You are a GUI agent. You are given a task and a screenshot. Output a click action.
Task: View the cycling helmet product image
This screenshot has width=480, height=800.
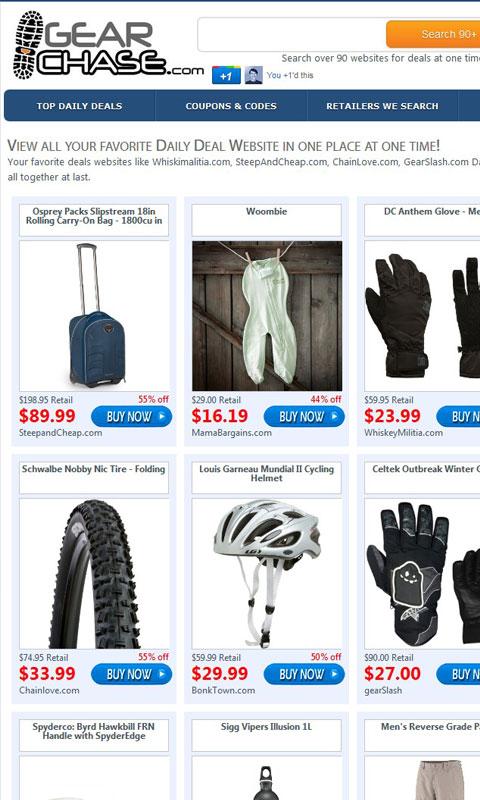pos(267,574)
